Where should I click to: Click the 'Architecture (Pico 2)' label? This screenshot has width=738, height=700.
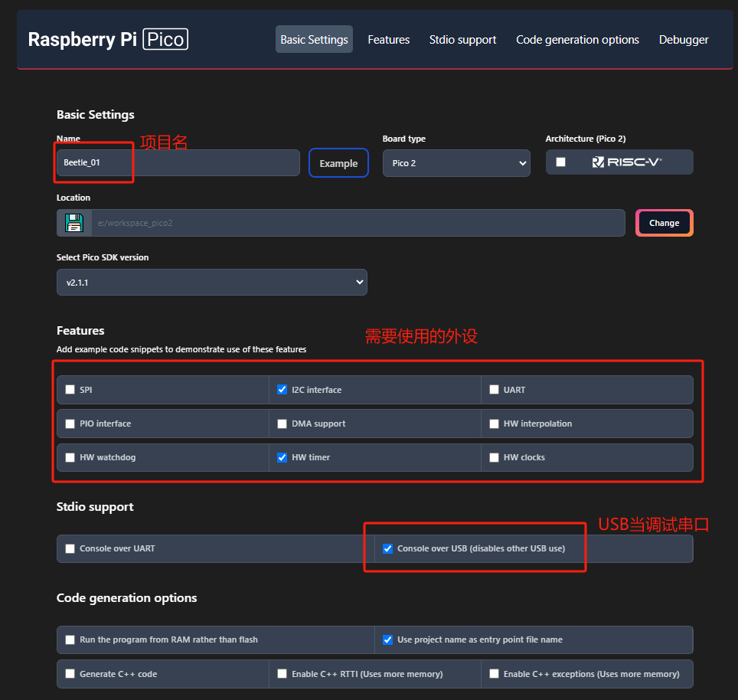(586, 139)
